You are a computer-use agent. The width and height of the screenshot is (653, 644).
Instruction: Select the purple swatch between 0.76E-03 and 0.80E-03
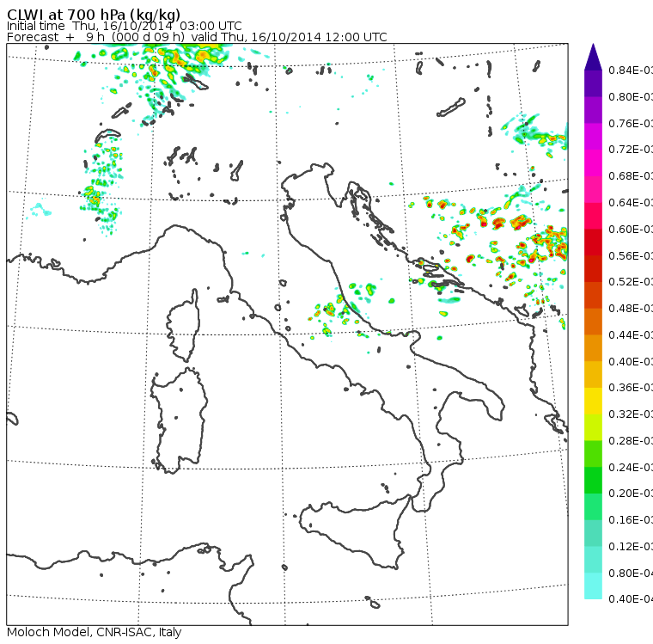[593, 110]
